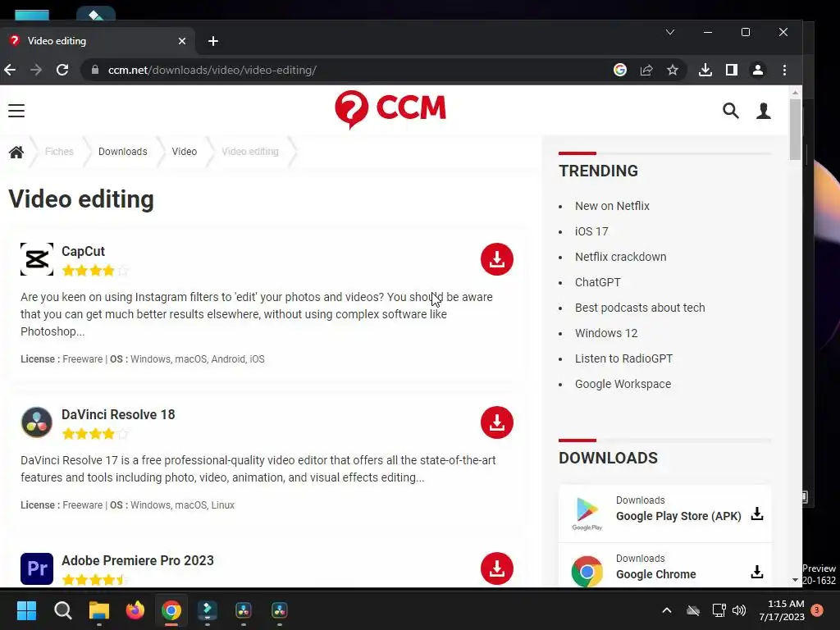Image resolution: width=840 pixels, height=630 pixels.
Task: Click the Google Chrome download arrow in sidebar
Action: (757, 572)
